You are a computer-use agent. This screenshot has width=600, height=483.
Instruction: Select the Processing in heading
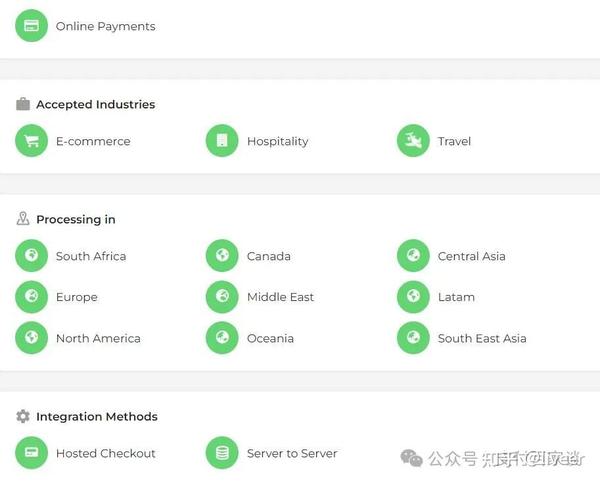(76, 219)
